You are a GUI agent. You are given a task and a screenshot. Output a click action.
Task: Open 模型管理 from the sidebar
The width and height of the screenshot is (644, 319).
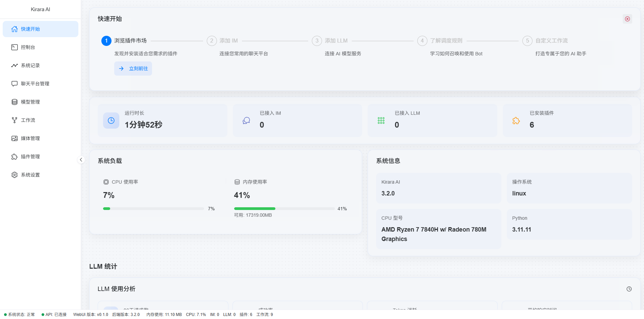point(41,102)
